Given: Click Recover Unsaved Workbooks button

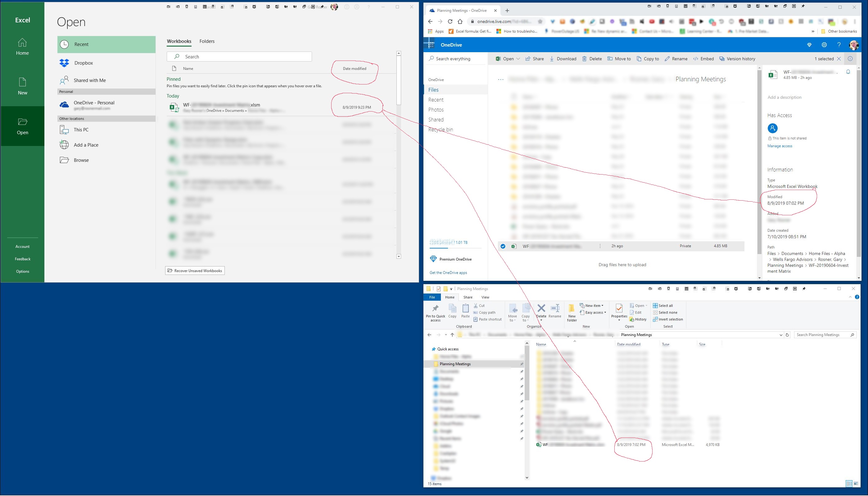Looking at the screenshot, I should (x=195, y=271).
